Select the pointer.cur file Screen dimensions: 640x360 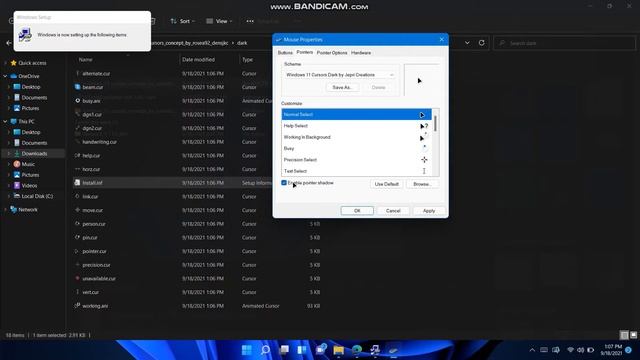94,251
